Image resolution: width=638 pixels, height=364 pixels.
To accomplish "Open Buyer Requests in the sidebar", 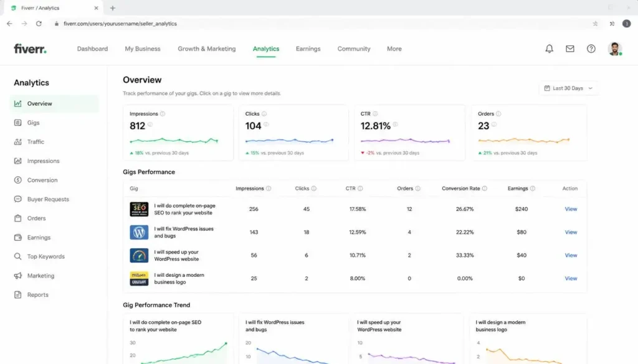I will point(48,199).
